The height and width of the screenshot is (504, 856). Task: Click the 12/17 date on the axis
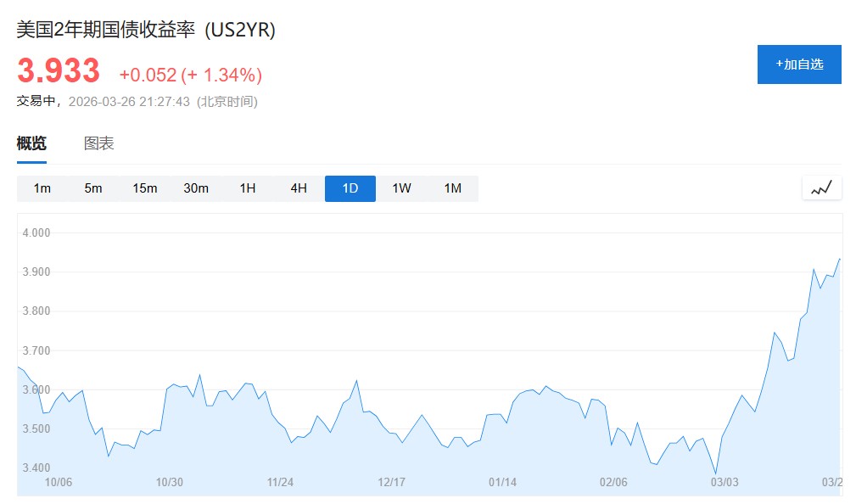point(391,482)
